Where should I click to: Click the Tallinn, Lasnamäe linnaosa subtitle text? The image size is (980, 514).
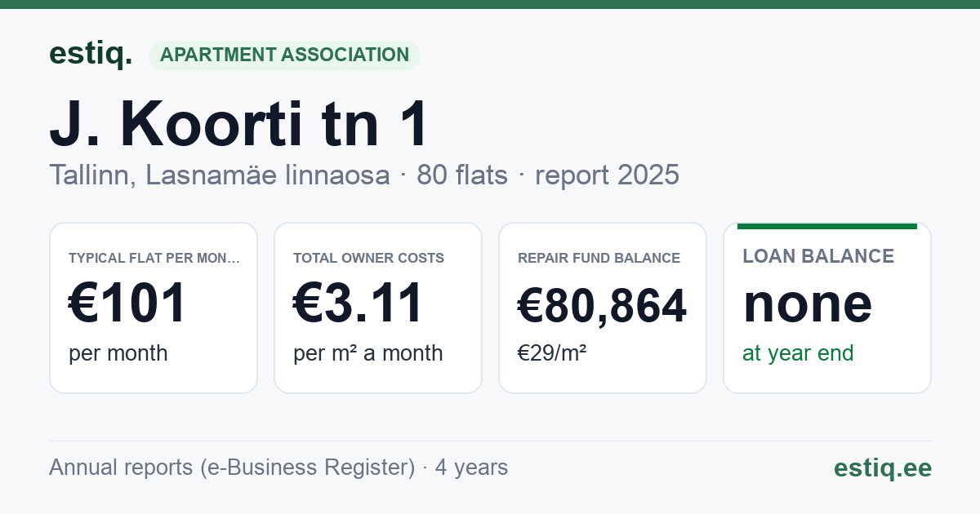(220, 175)
